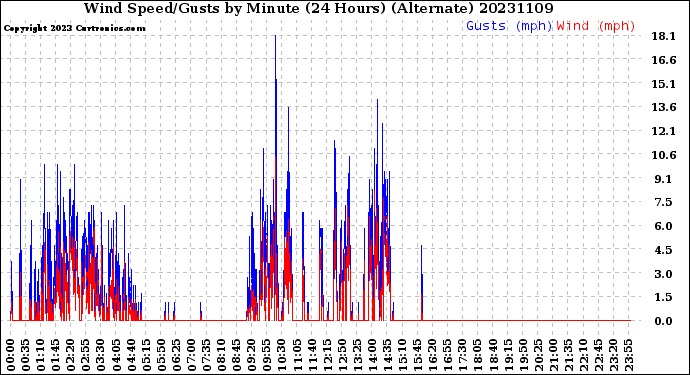Click the 22:45 time label
690x375 pixels.
pyautogui.click(x=599, y=355)
